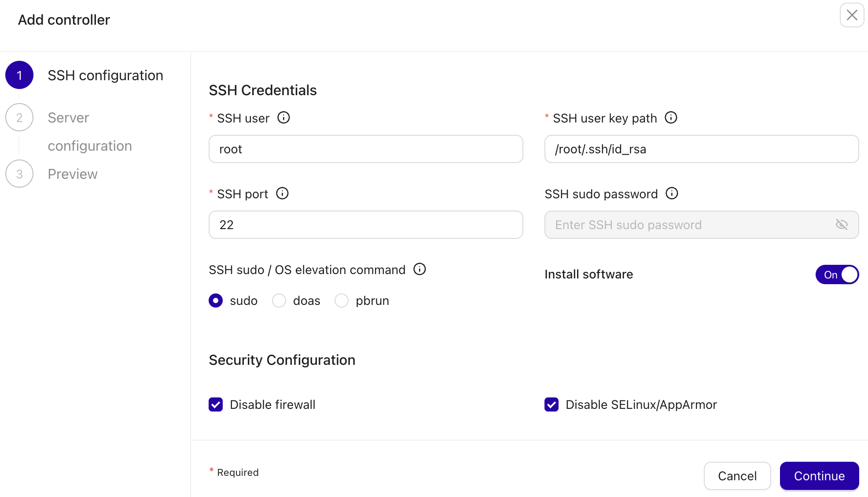Select pbrun as elevation command
Screen dimensions: 868x497
[x=342, y=300]
